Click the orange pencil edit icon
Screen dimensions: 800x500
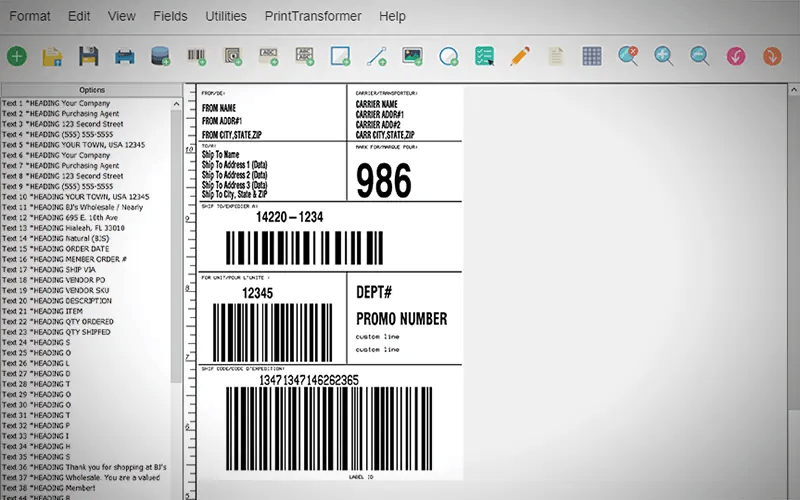coord(520,56)
